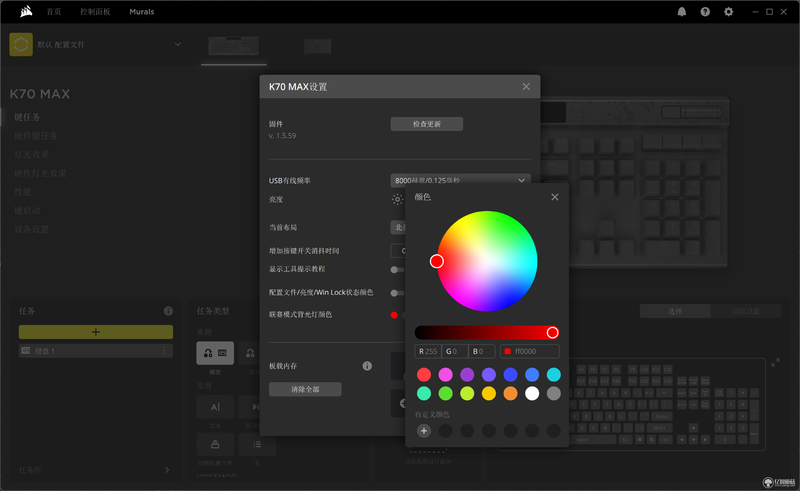Select the 键盘 1 task row
This screenshot has width=800, height=491.
pos(96,351)
